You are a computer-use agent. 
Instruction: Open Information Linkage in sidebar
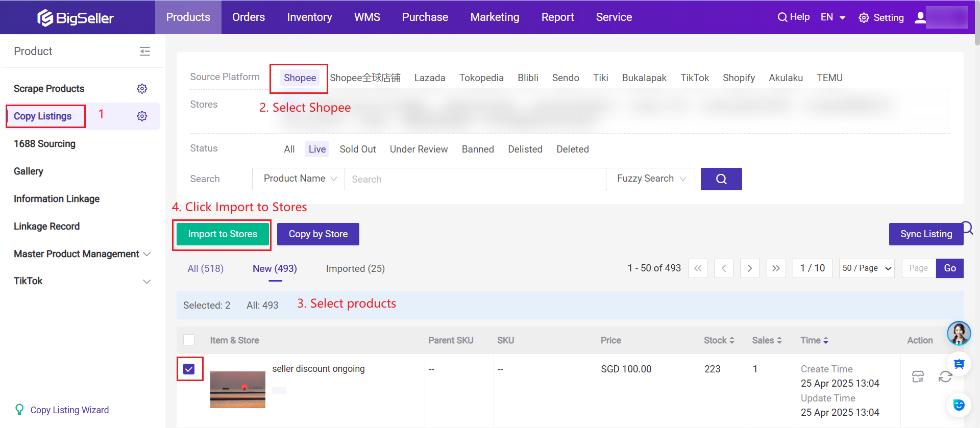click(x=57, y=199)
